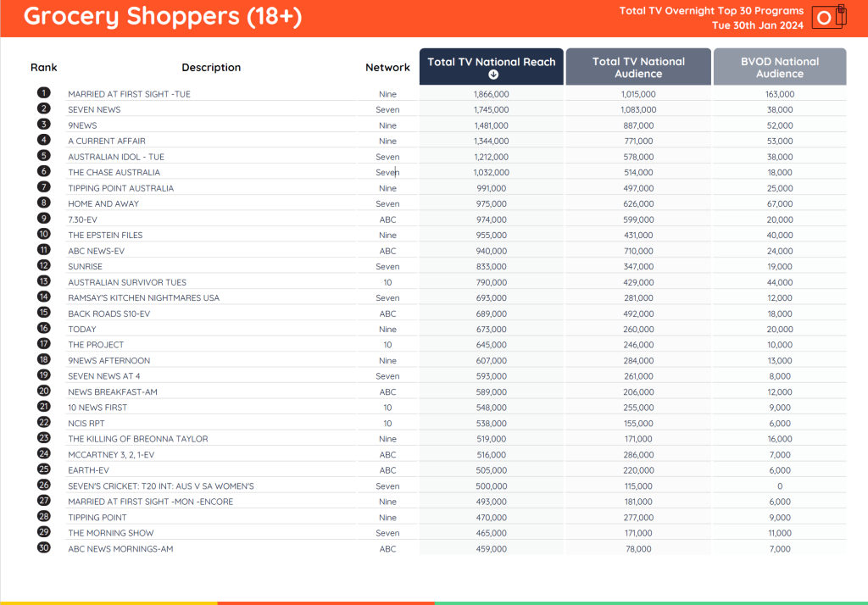
Task: Click 9NEWS AFTERNOON program name
Action: (x=109, y=361)
